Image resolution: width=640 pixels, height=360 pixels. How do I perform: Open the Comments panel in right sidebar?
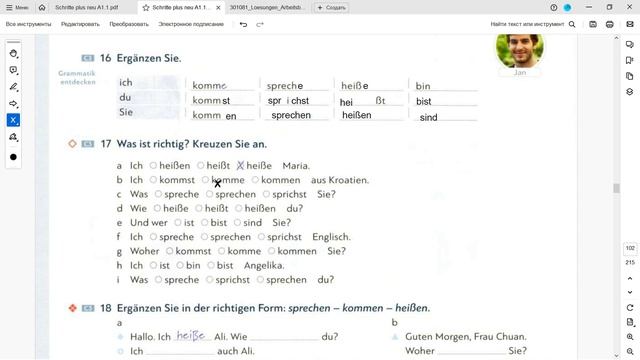pyautogui.click(x=629, y=44)
